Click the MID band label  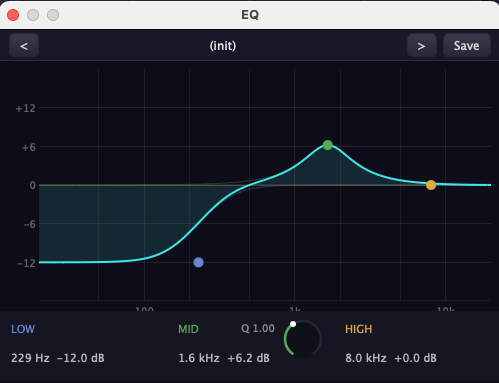tap(188, 329)
